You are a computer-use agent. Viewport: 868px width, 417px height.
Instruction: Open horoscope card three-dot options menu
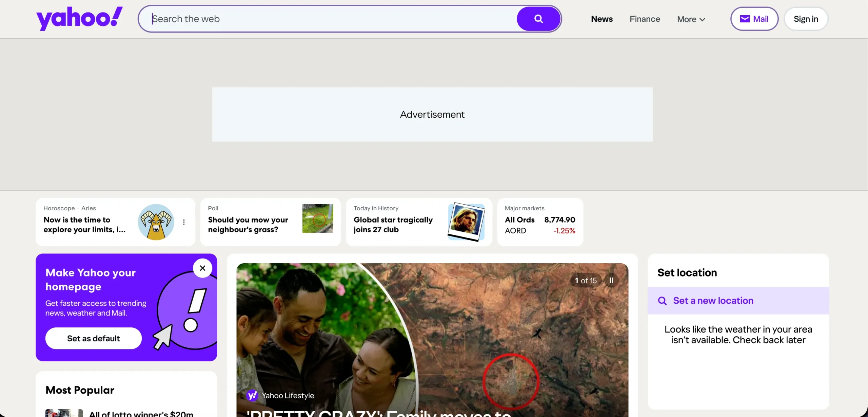tap(184, 222)
